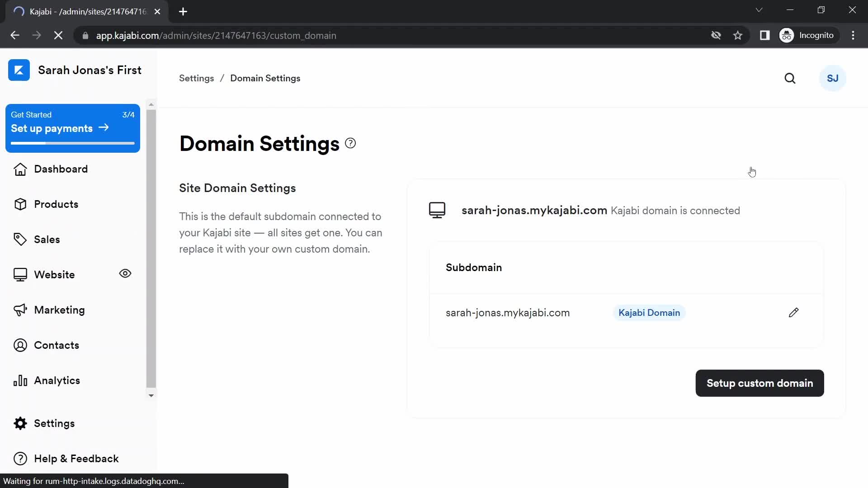This screenshot has height=488, width=868.
Task: Click the search icon top right
Action: pyautogui.click(x=790, y=78)
